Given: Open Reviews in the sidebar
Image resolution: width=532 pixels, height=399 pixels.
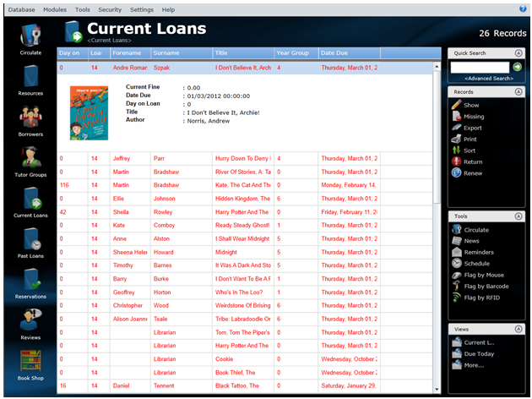Looking at the screenshot, I should pyautogui.click(x=30, y=322).
